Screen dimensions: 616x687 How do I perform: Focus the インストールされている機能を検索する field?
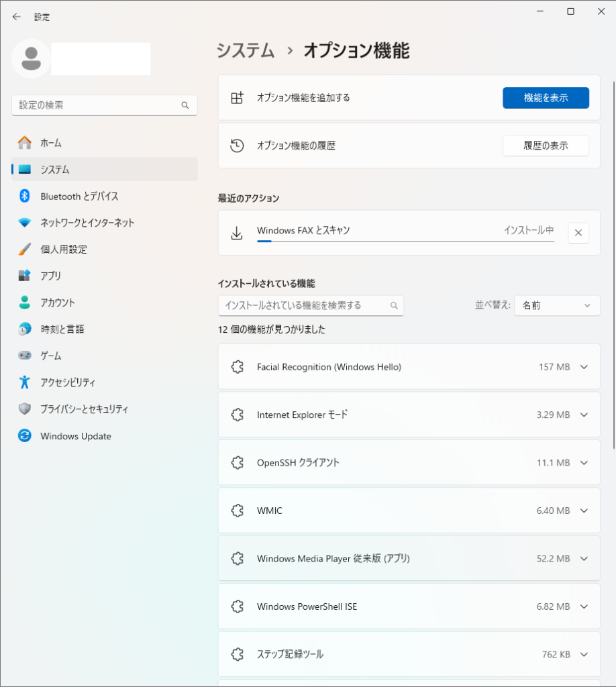311,305
